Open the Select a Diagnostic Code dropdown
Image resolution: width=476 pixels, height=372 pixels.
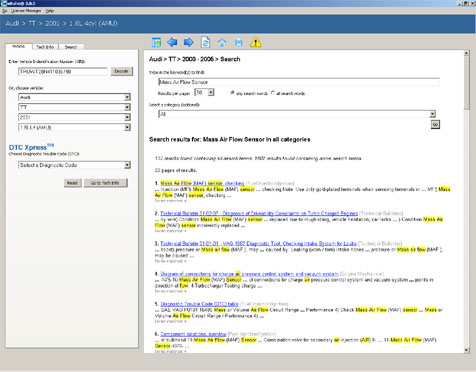coord(74,165)
